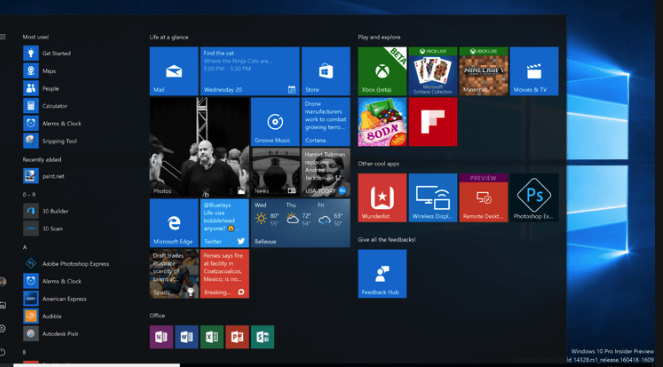Open the Feedback Hub tile
The height and width of the screenshot is (367, 663).
point(382,274)
